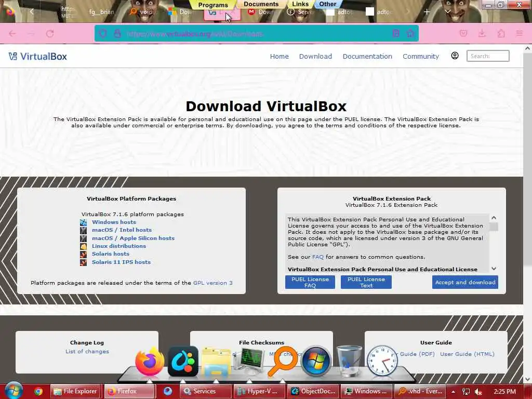Image resolution: width=532 pixels, height=399 pixels.
Task: Click the analog clock in the dock
Action: coord(382,361)
